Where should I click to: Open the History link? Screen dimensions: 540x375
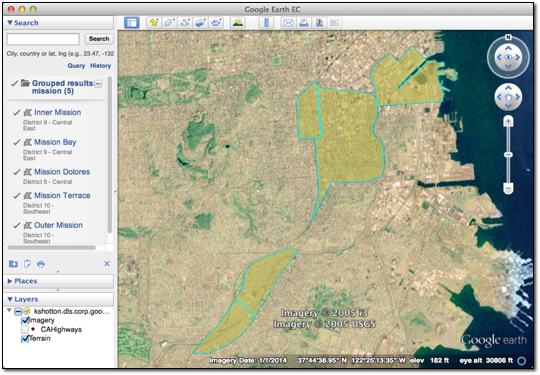pos(101,65)
